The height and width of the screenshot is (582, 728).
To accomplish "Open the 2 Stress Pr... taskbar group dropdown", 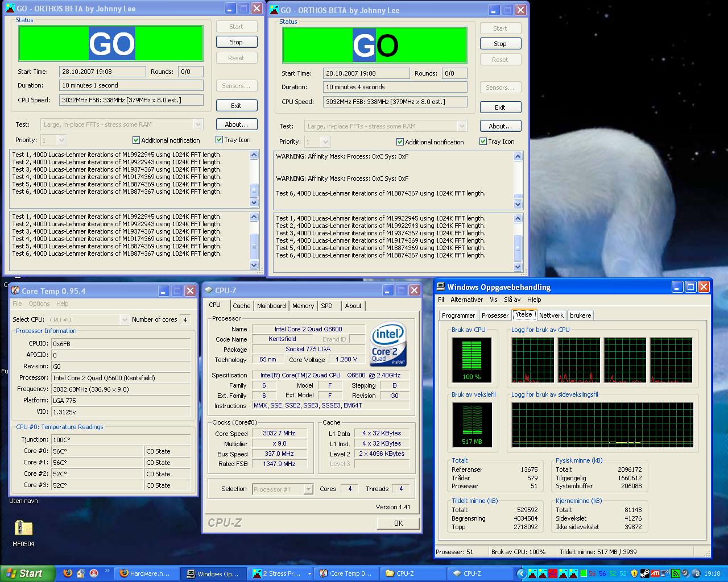I will pos(309,574).
